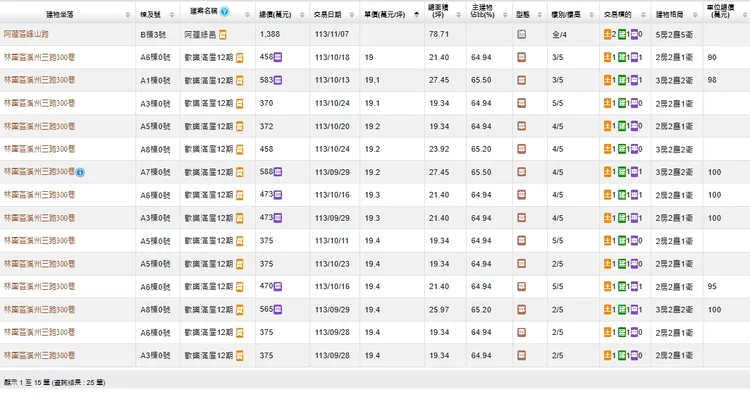Select the 全/4 floor cell
The height and width of the screenshot is (395, 750).
point(559,34)
